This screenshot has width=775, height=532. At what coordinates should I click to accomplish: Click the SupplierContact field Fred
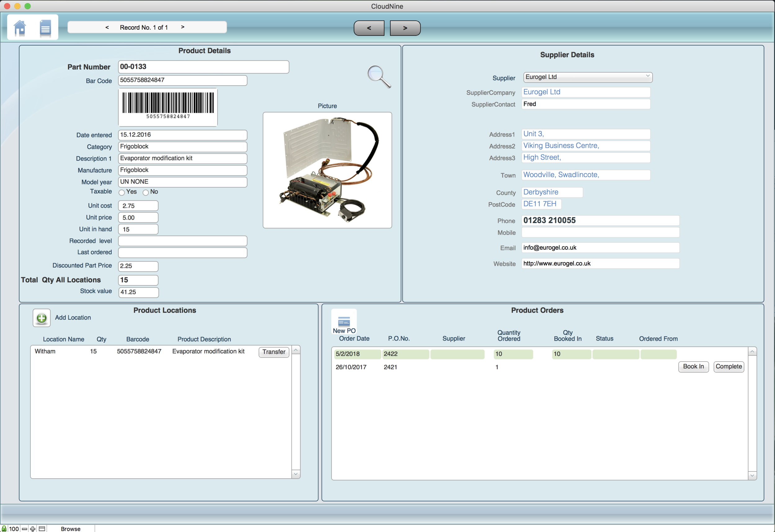click(586, 104)
